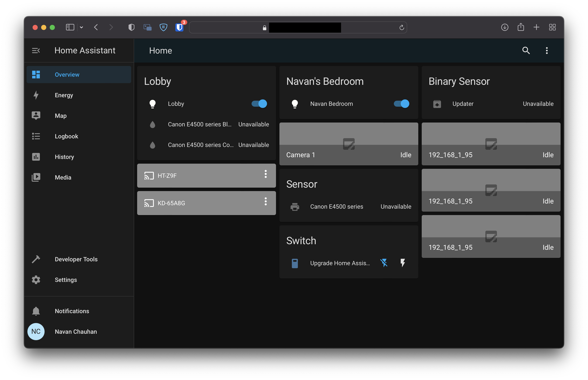Click the Developer Tools wrench icon
This screenshot has width=588, height=380.
(36, 259)
